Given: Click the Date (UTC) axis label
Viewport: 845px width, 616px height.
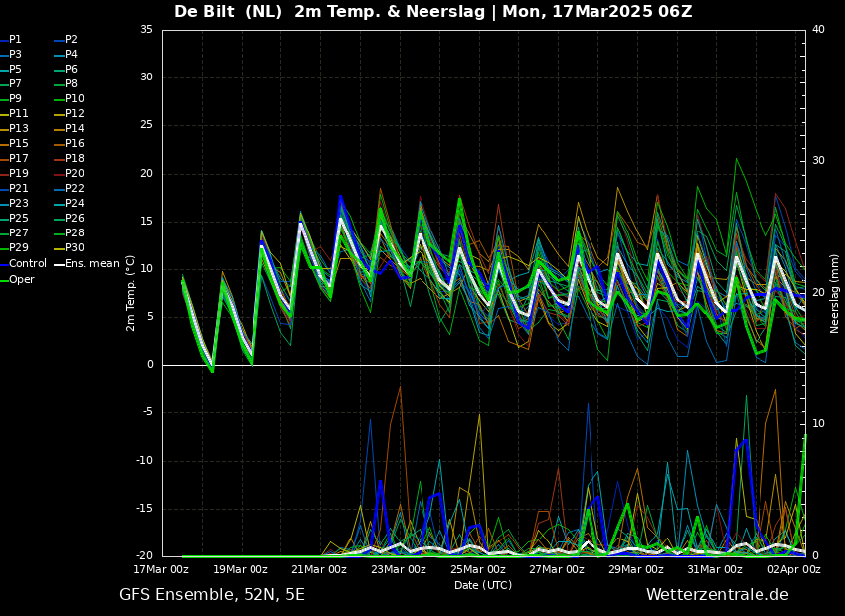Looking at the screenshot, I should (x=483, y=585).
